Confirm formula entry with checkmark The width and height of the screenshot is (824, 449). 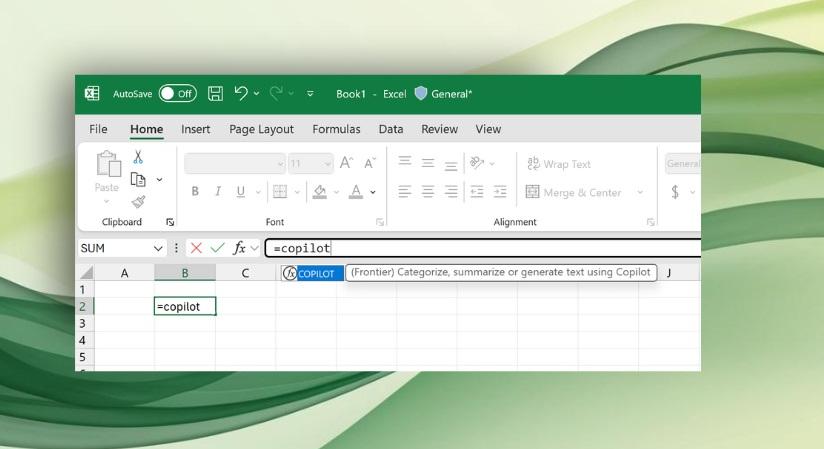pos(218,248)
